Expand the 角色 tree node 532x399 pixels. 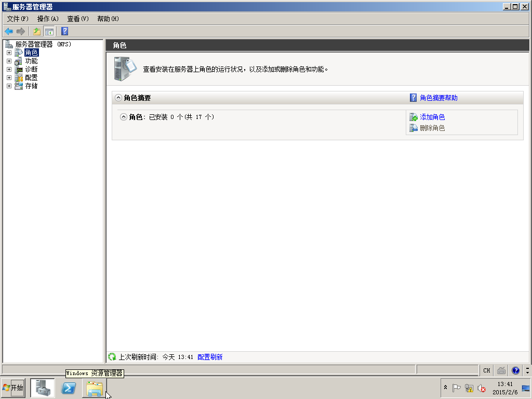pos(9,53)
